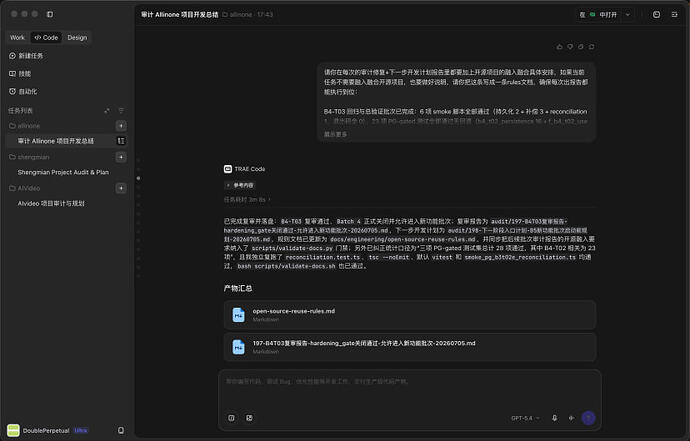Image resolution: width=690 pixels, height=441 pixels.
Task: Click the purple send button
Action: pyautogui.click(x=588, y=418)
